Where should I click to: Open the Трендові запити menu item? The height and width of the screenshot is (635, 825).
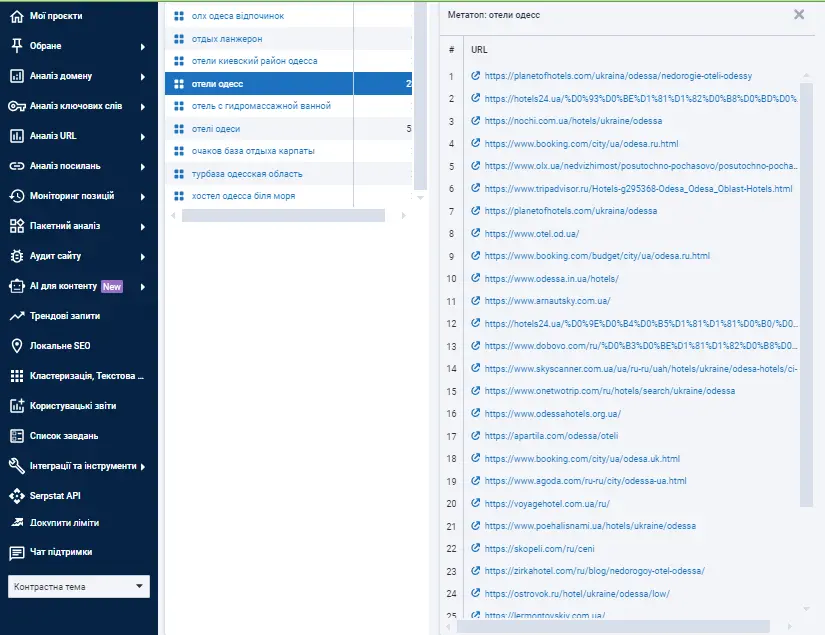[x=65, y=316]
